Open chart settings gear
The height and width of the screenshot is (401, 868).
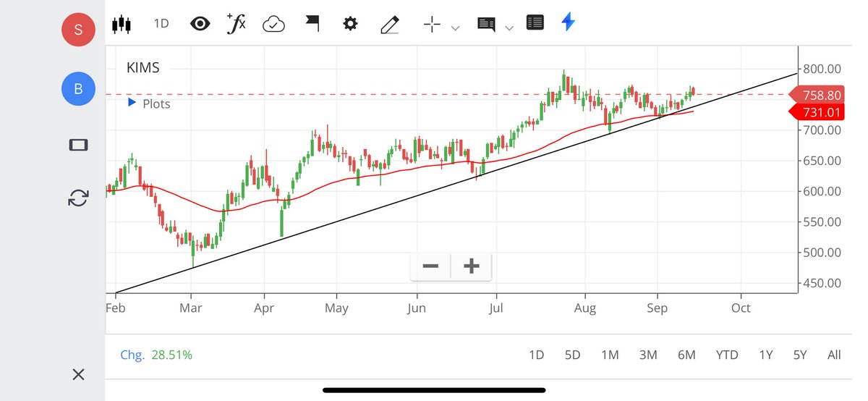point(351,24)
